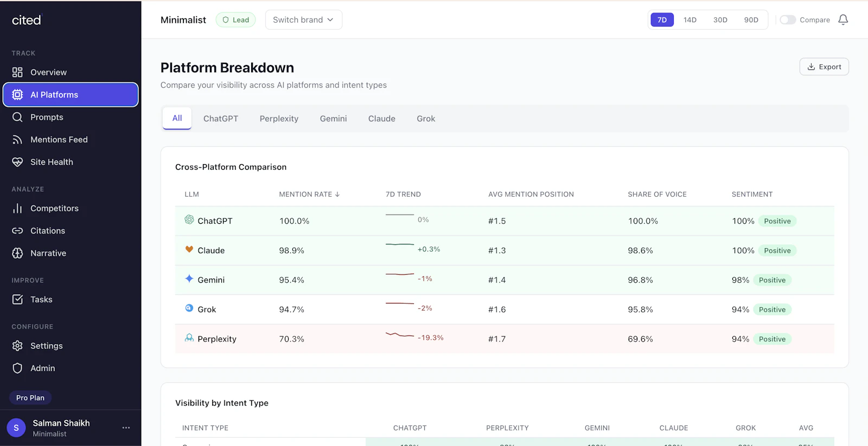Open Mentions Feed RSS icon
Viewport: 868px width, 446px height.
pyautogui.click(x=17, y=140)
